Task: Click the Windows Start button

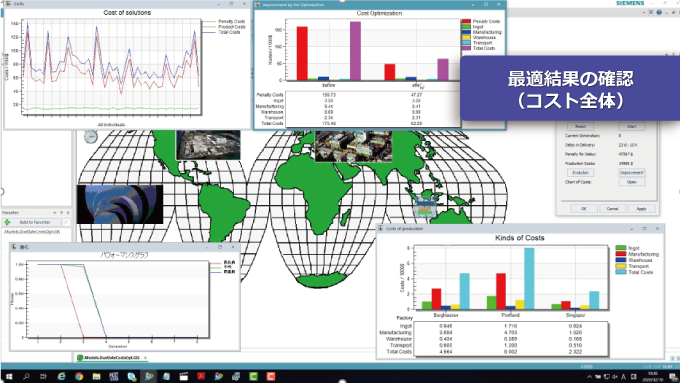Action: 9,376
